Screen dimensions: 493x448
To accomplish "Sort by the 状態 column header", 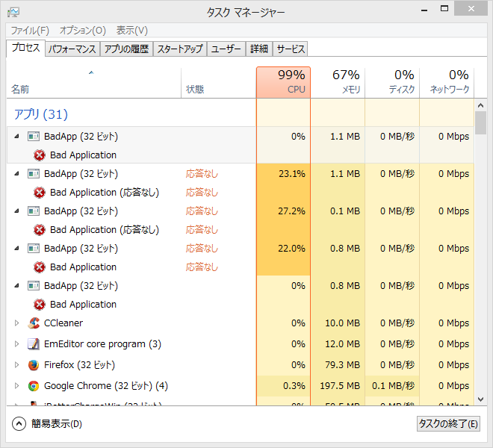I will [x=219, y=82].
